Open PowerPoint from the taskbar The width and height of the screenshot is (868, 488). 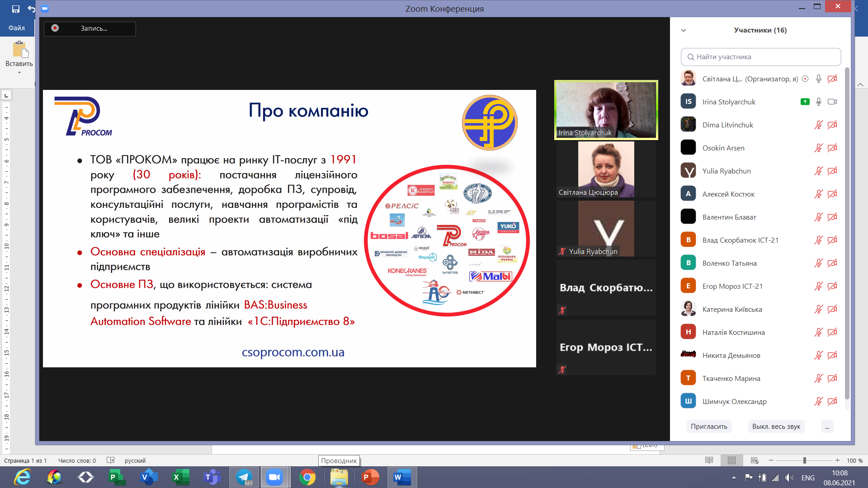tap(371, 477)
